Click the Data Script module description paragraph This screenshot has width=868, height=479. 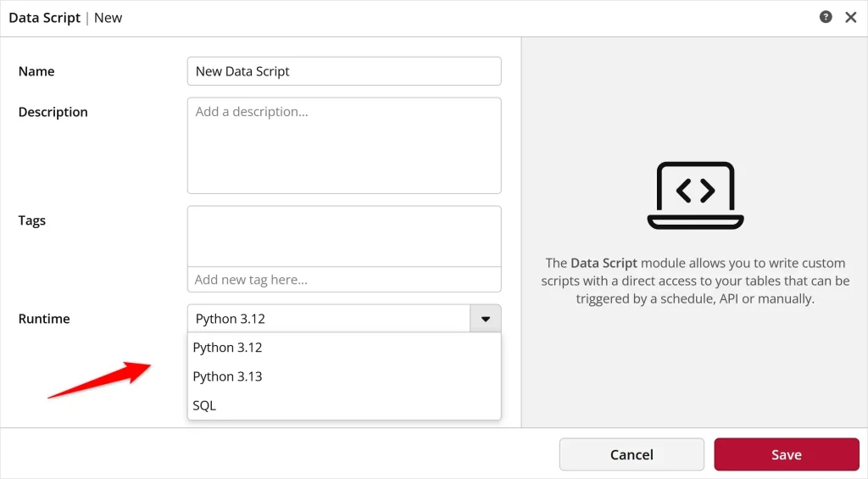coord(695,281)
